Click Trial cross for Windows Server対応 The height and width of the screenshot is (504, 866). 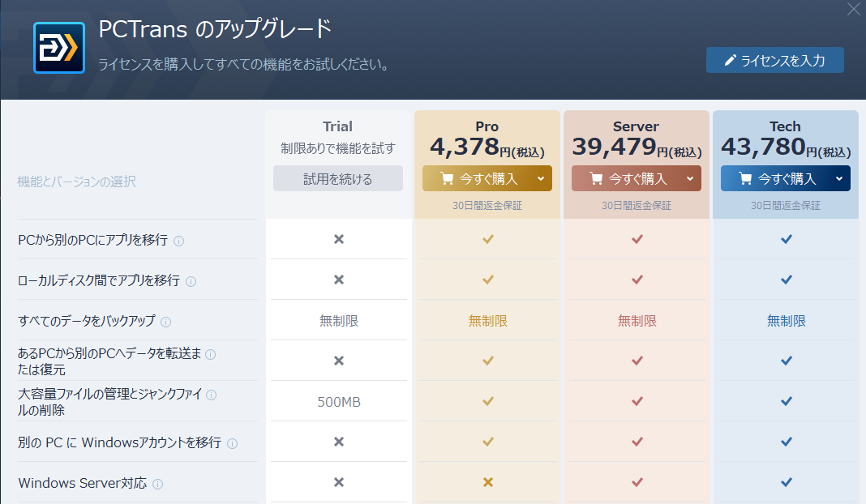(x=339, y=482)
